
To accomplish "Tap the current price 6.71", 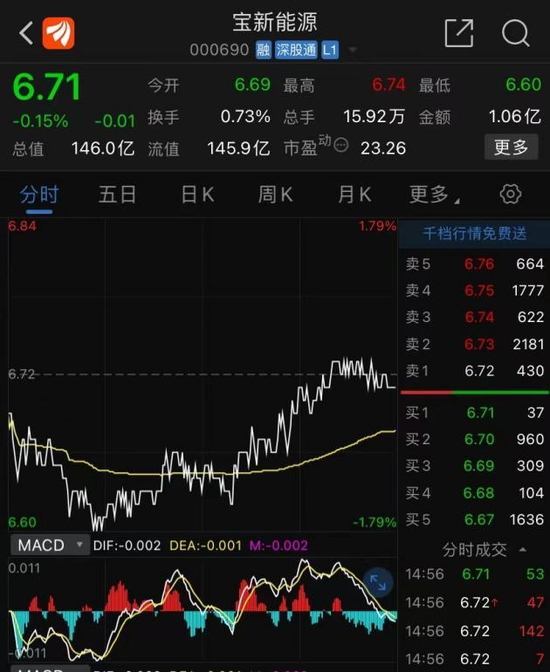I will point(47,87).
